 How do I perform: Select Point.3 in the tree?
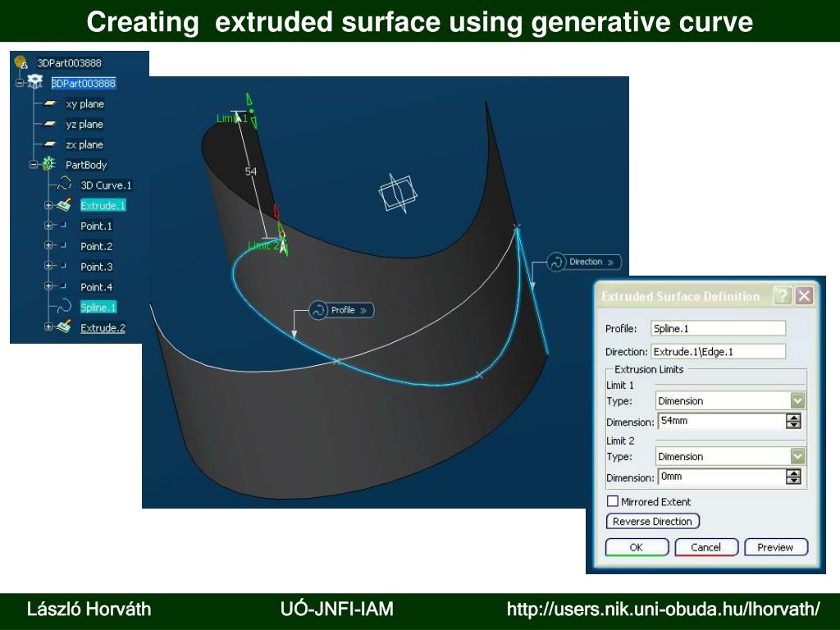(97, 267)
